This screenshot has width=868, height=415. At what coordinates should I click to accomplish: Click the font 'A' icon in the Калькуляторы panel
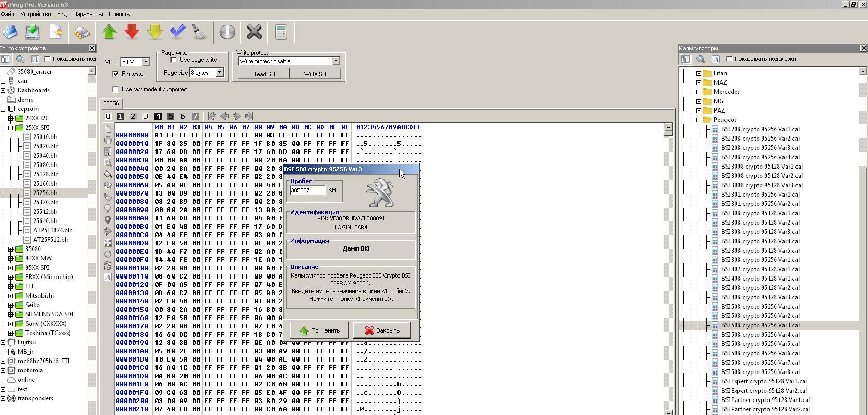coord(715,59)
